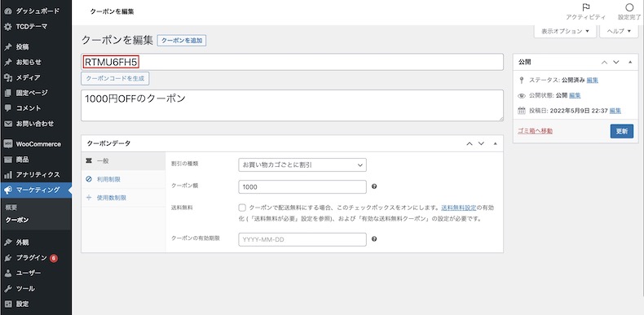The image size is (644, 315).
Task: Click the マーケティング megaphone icon
Action: pos(8,190)
